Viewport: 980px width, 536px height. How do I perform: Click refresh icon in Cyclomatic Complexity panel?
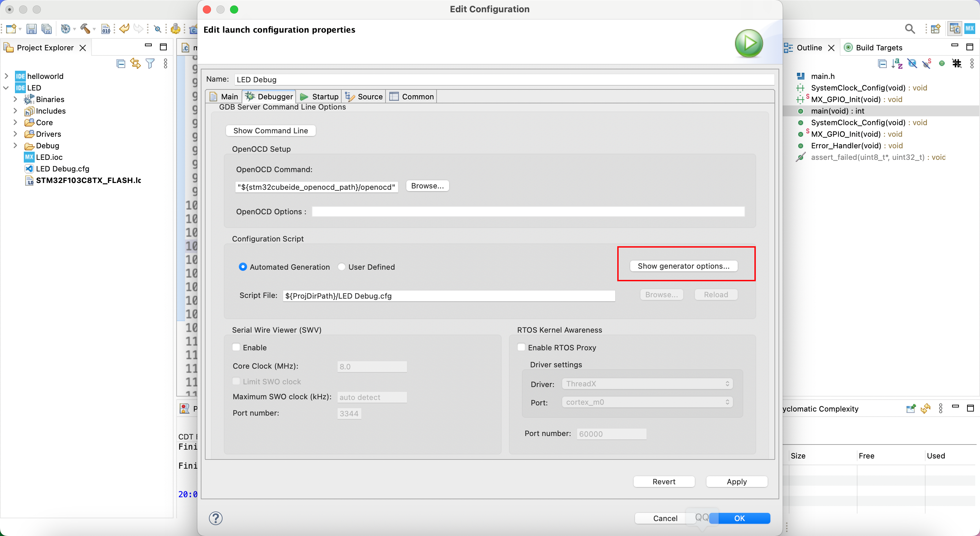click(925, 409)
